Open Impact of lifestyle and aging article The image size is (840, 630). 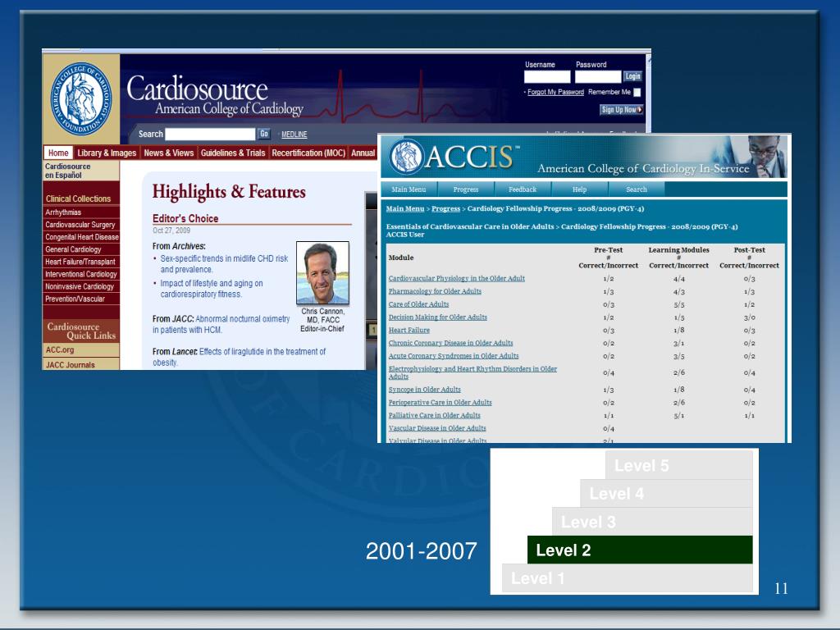tap(212, 289)
